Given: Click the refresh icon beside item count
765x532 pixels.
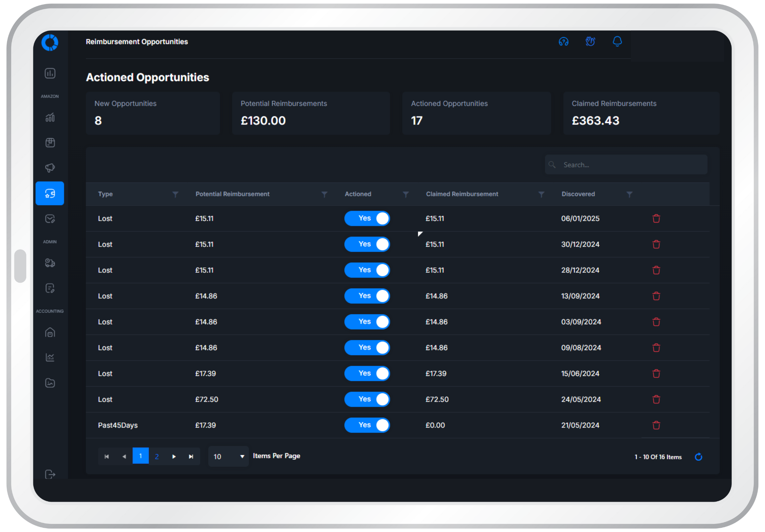Looking at the screenshot, I should pos(698,457).
